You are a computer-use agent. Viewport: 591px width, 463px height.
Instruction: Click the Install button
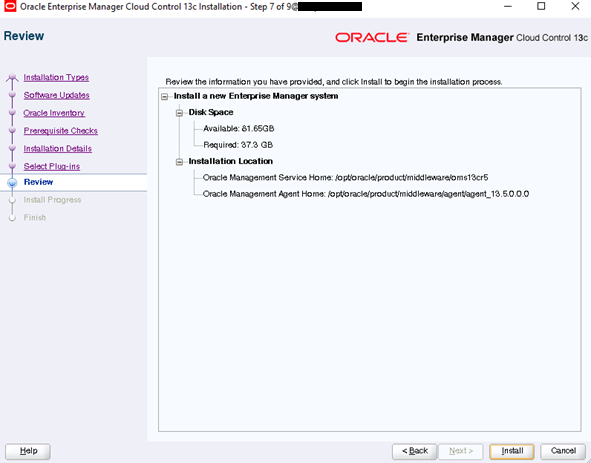[x=511, y=451]
